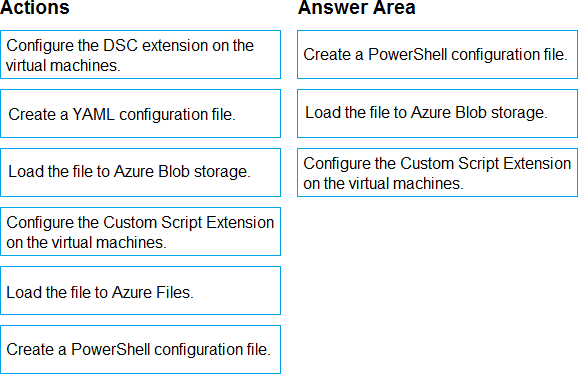Choose 'Create a PowerShell configuration file' in Actions list
The width and height of the screenshot is (578, 374).
[x=140, y=349]
